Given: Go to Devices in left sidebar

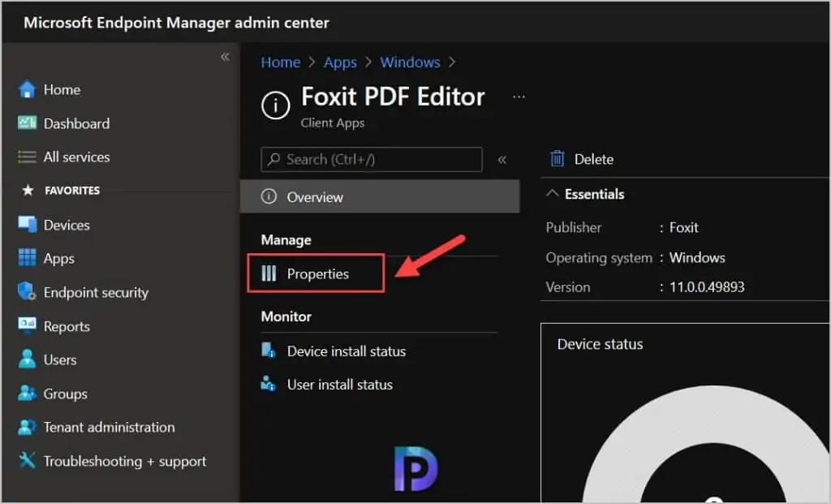Looking at the screenshot, I should pos(67,225).
